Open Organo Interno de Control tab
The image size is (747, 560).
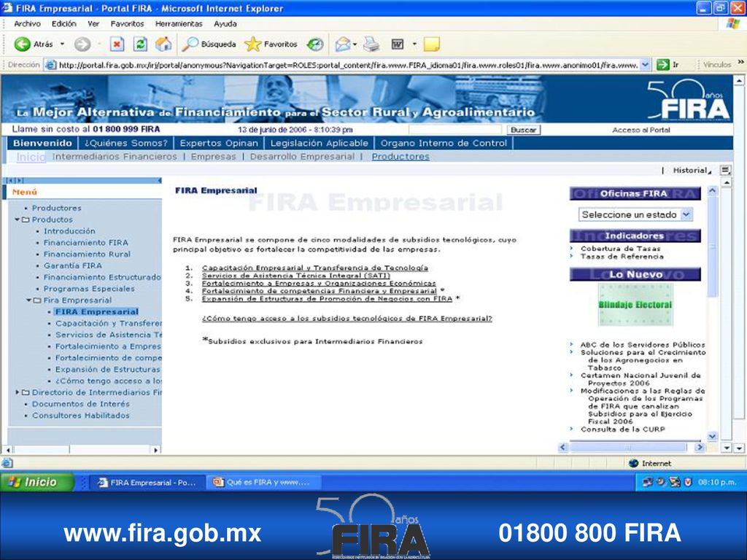click(444, 143)
